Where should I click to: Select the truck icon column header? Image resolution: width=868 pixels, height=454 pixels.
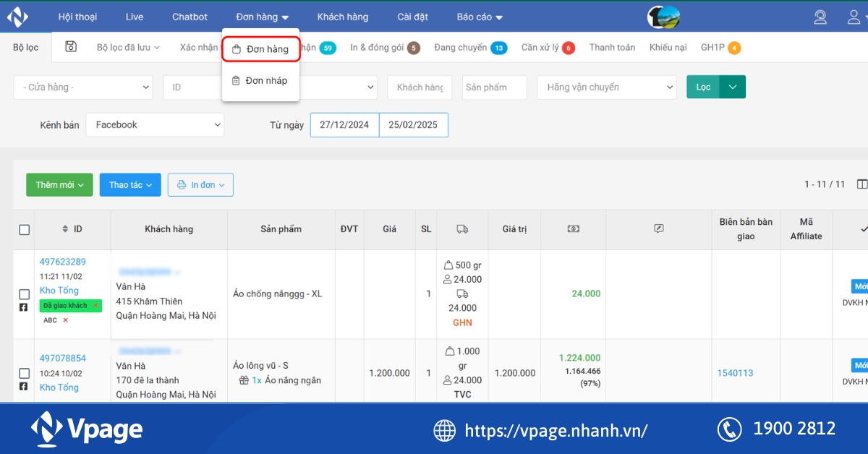(x=462, y=229)
